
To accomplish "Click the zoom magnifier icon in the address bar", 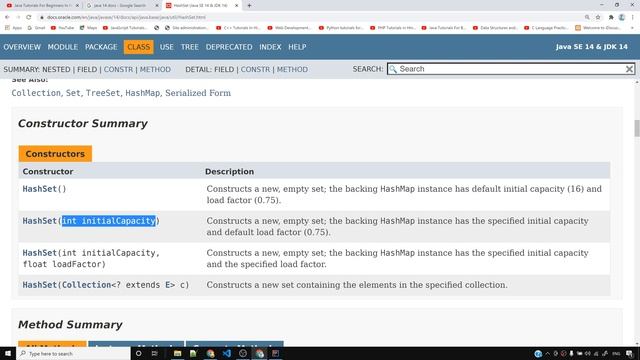I will point(587,17).
